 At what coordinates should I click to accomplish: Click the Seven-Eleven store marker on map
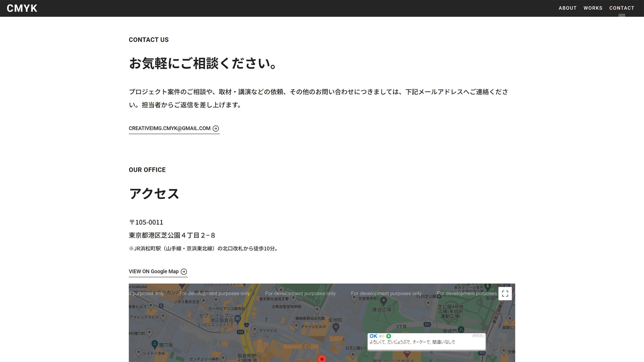[237, 318]
